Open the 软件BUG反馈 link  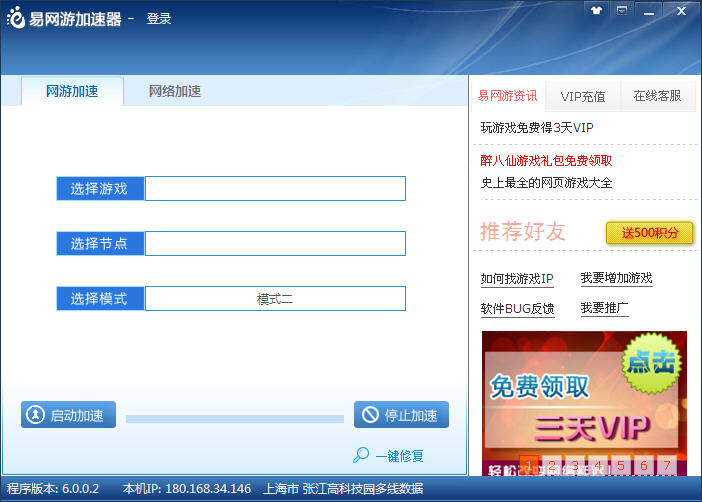(x=518, y=309)
